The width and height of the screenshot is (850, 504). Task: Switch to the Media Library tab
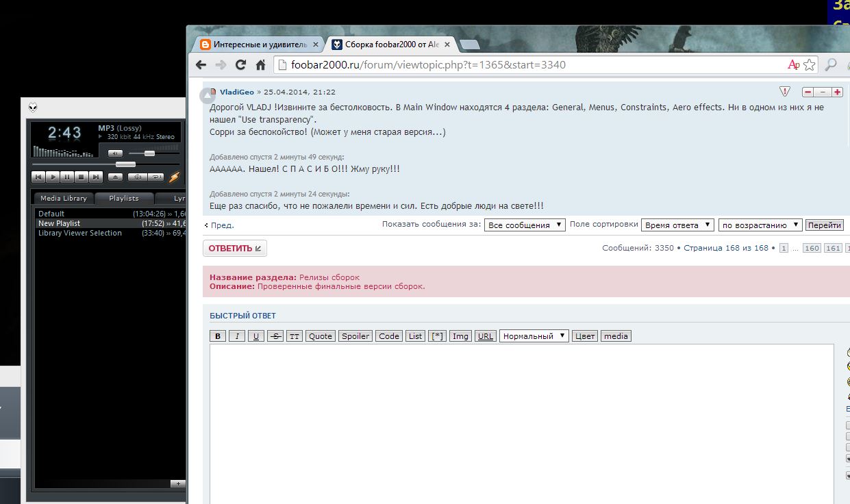(64, 198)
